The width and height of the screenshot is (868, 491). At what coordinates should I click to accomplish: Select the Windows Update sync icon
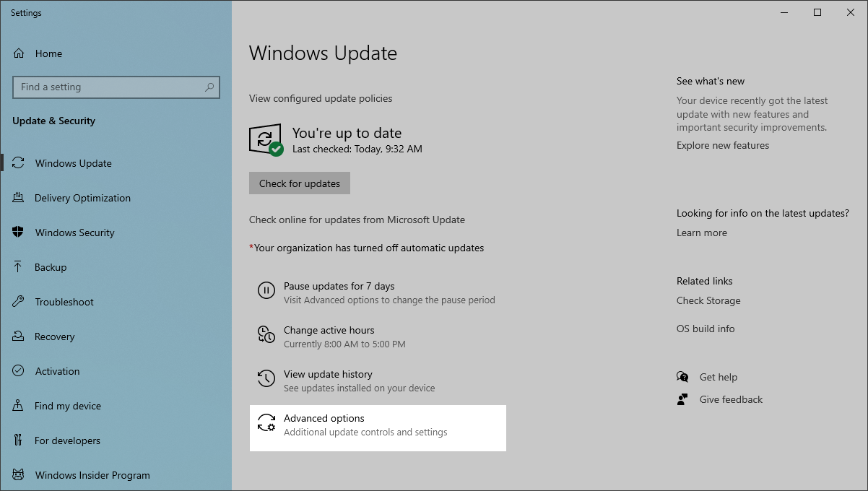click(19, 162)
